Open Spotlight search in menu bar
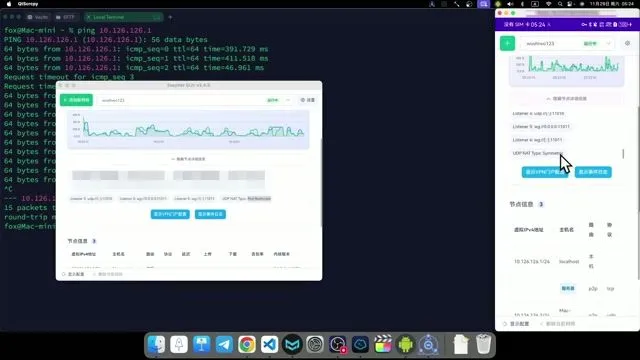 (x=560, y=4)
